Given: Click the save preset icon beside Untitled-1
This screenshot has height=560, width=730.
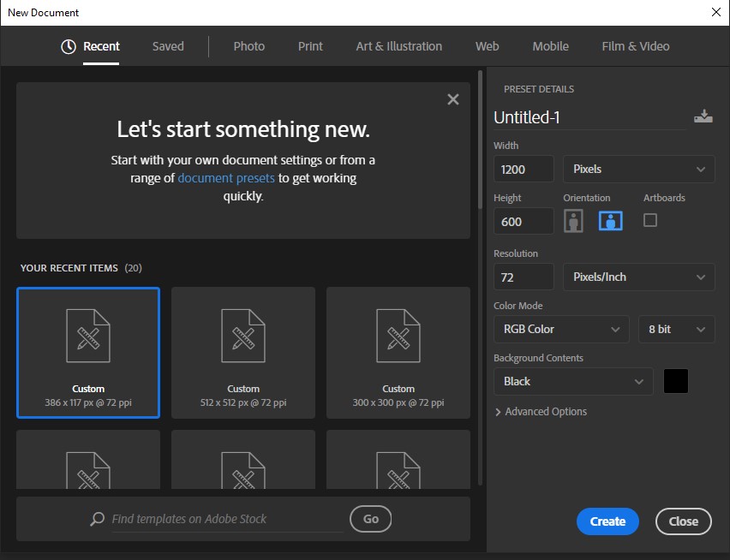Looking at the screenshot, I should (x=703, y=116).
